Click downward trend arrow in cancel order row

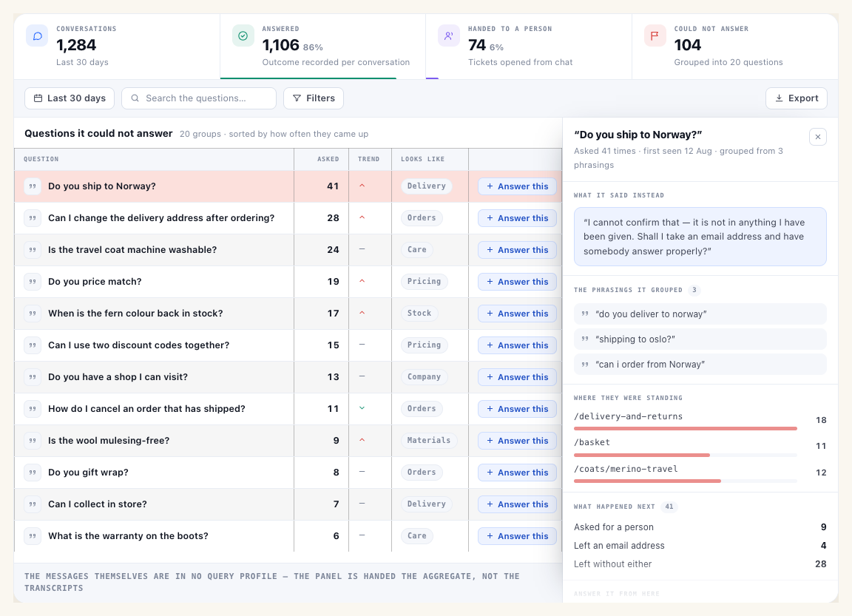pos(362,408)
